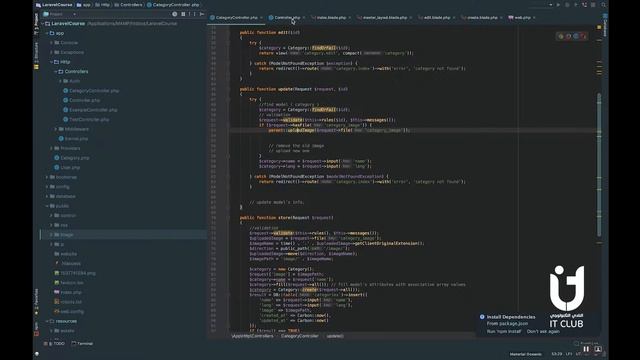Open the Project view dropdown
Screen dimensions: 640x360
[60, 14]
